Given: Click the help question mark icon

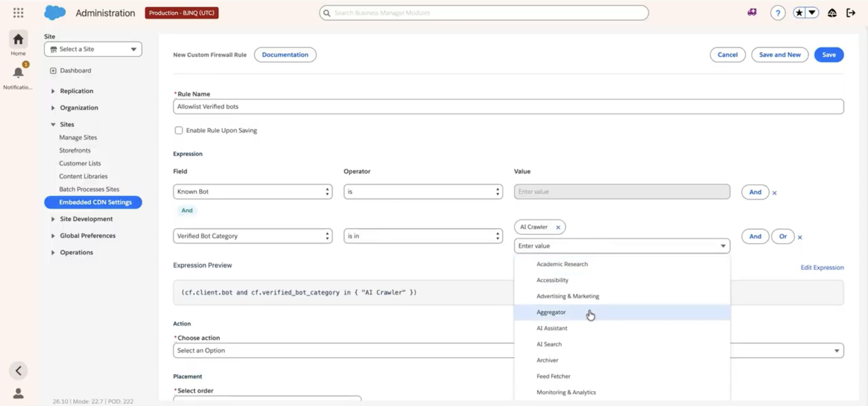Looking at the screenshot, I should coord(778,13).
